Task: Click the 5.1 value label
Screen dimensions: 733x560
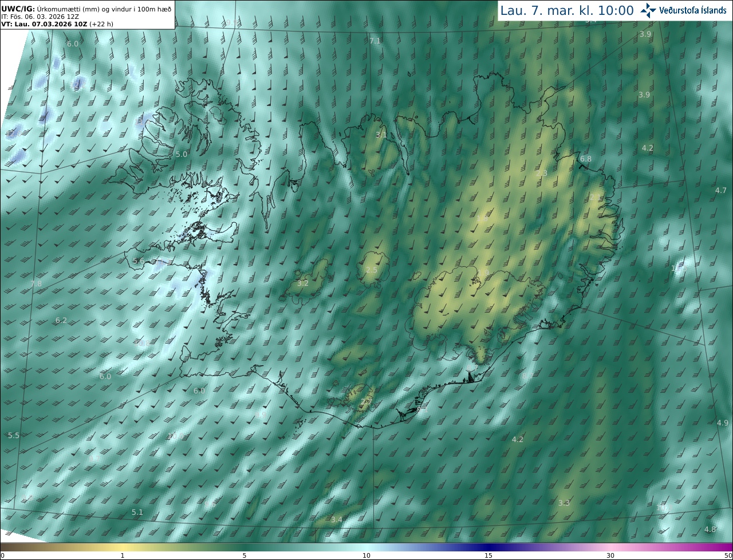Action: [137, 512]
